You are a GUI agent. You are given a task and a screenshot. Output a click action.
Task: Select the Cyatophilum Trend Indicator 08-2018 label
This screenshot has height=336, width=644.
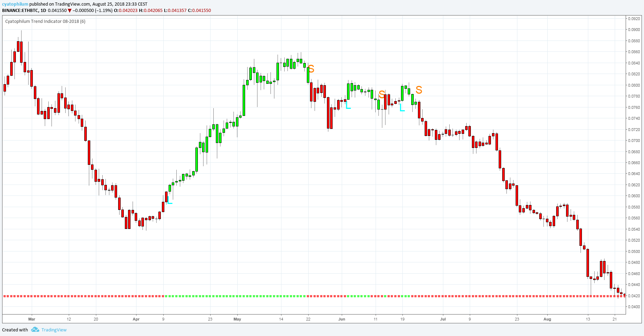point(45,21)
